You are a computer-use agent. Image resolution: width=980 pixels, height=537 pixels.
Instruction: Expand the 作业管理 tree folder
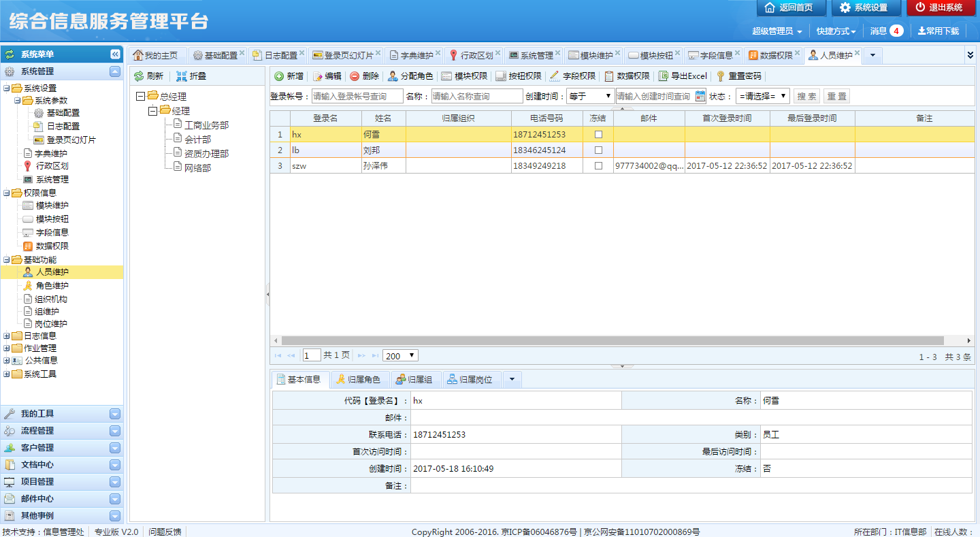7,348
